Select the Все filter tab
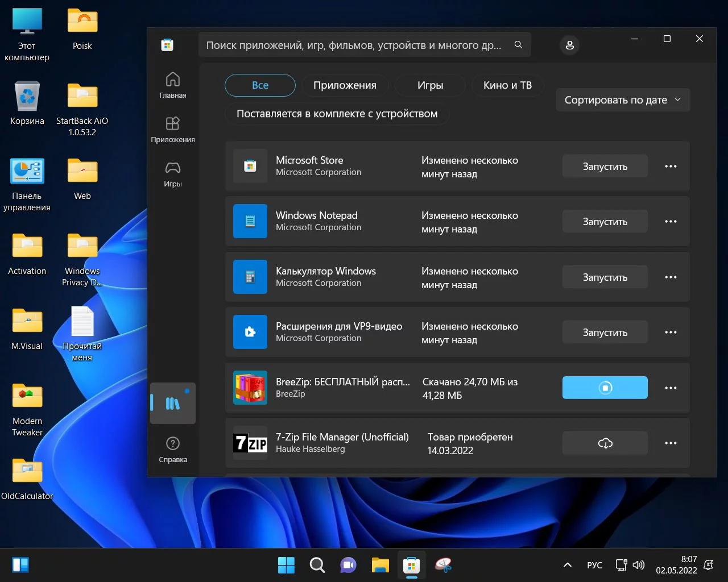 260,85
